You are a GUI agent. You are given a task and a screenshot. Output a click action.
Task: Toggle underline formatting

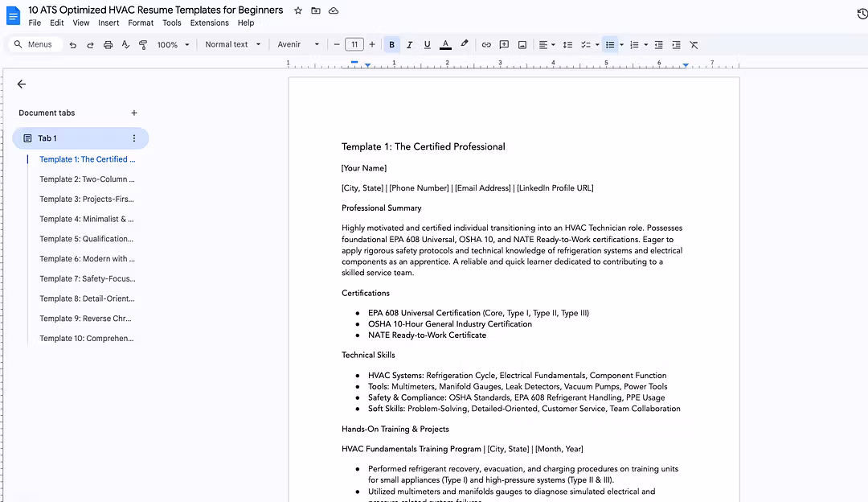(427, 45)
